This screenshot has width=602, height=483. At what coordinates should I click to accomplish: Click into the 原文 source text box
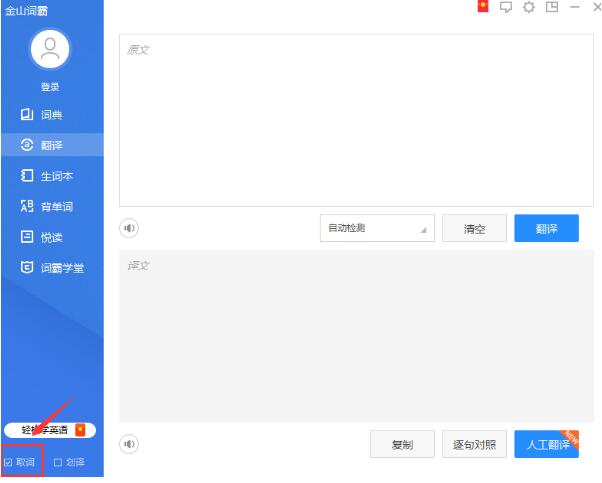click(x=356, y=120)
